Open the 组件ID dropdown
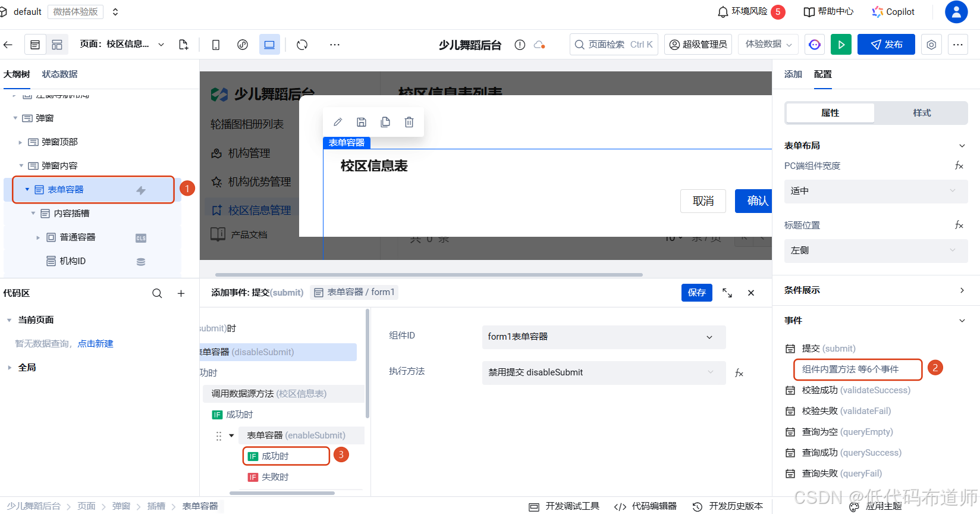The width and height of the screenshot is (980, 514). point(604,337)
